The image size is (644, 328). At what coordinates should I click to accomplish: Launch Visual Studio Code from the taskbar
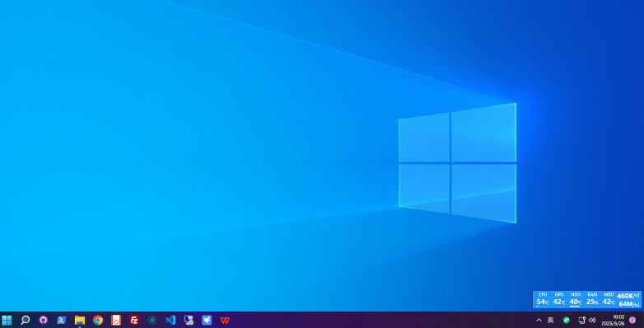170,320
